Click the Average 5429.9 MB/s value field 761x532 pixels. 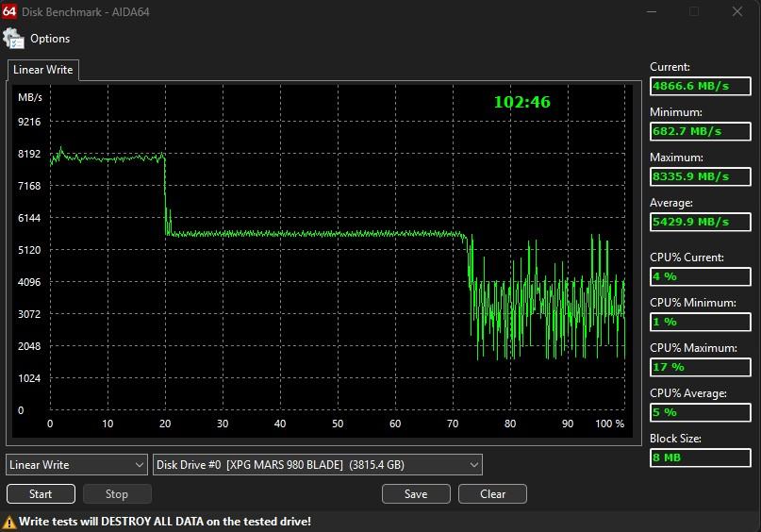pos(701,222)
